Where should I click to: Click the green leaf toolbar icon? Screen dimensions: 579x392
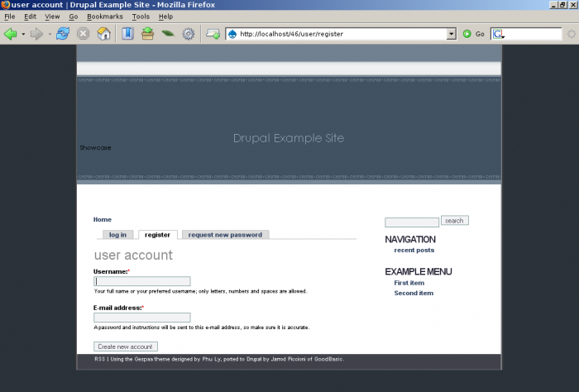point(168,34)
